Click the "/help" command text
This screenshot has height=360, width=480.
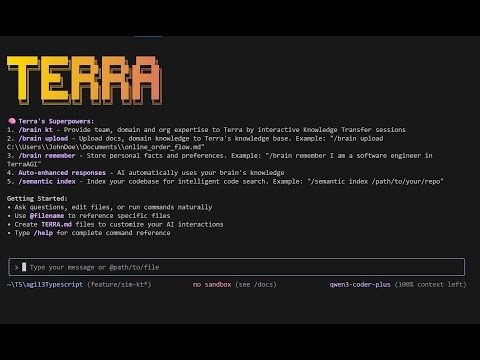pos(43,233)
